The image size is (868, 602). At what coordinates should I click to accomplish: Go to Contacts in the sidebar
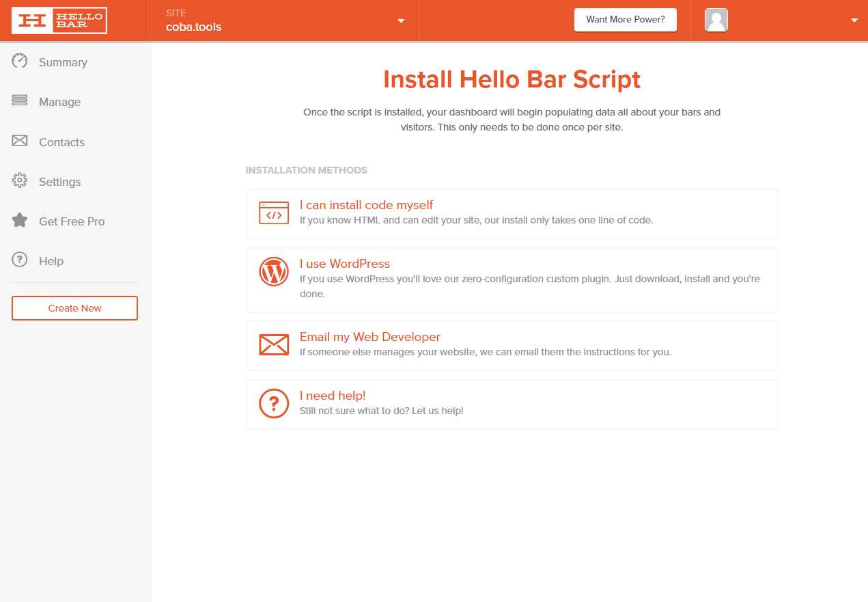[x=61, y=142]
